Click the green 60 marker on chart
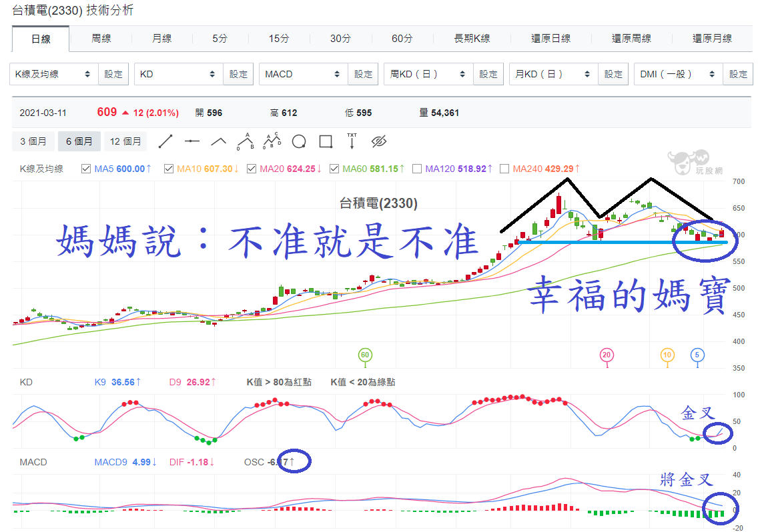The image size is (758, 532). coord(365,355)
